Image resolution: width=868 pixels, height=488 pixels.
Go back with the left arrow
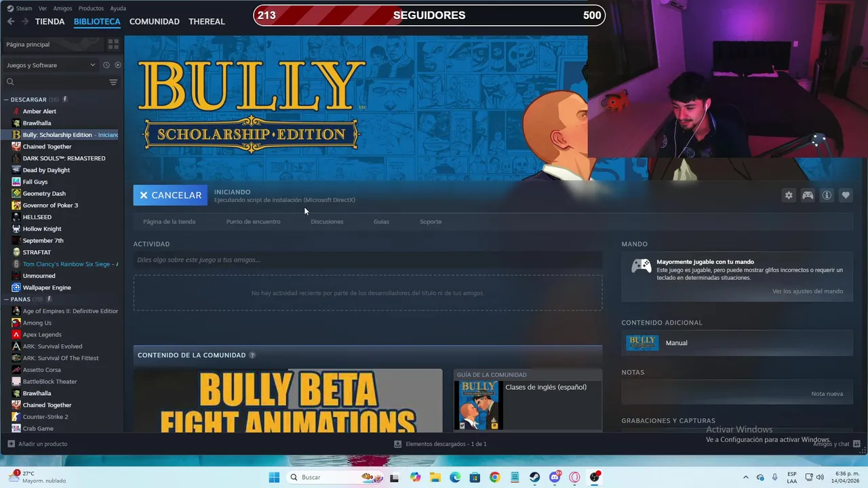[x=11, y=21]
